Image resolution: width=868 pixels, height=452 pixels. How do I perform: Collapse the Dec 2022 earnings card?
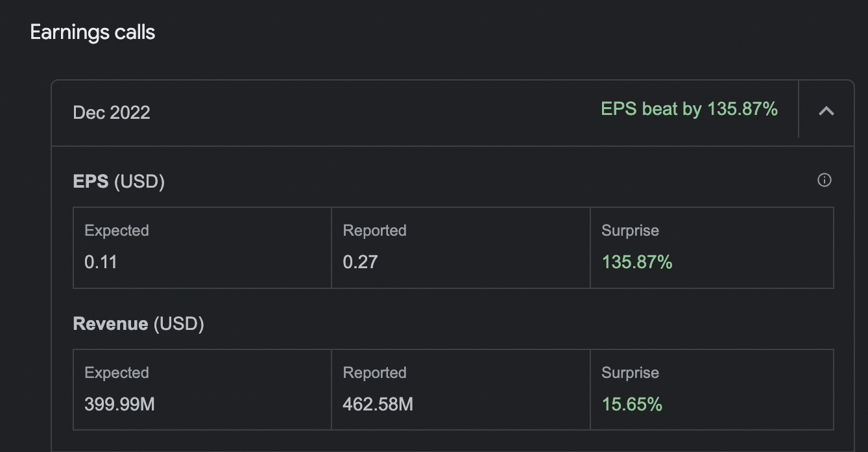coord(826,111)
